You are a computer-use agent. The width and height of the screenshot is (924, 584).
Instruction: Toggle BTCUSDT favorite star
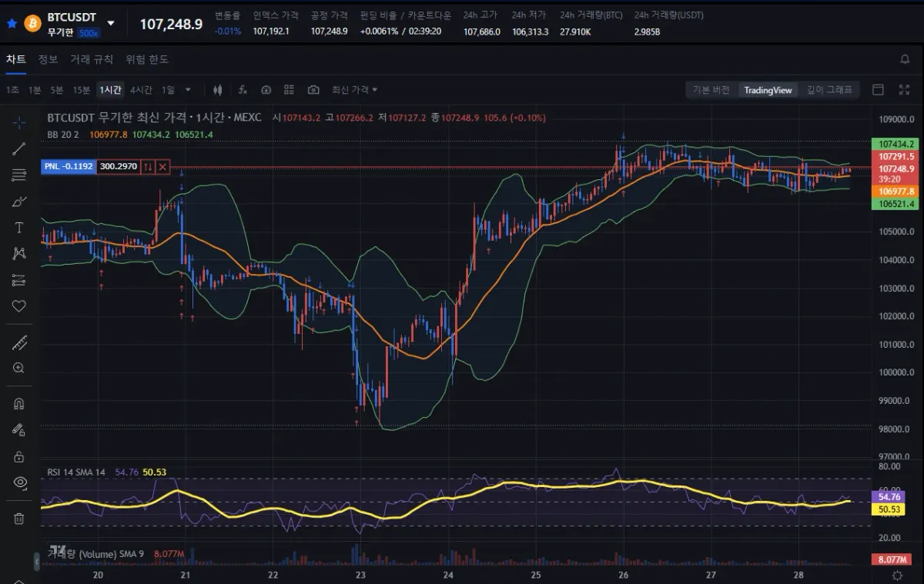(12, 23)
